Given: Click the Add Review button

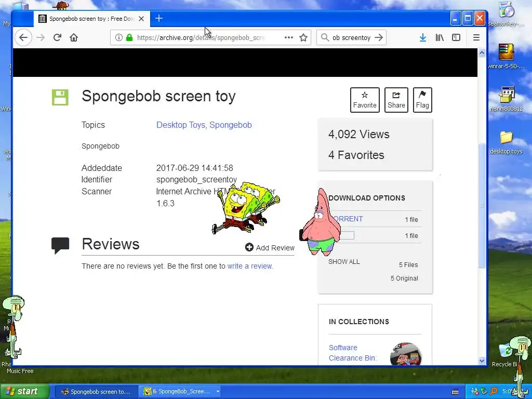Looking at the screenshot, I should (270, 248).
